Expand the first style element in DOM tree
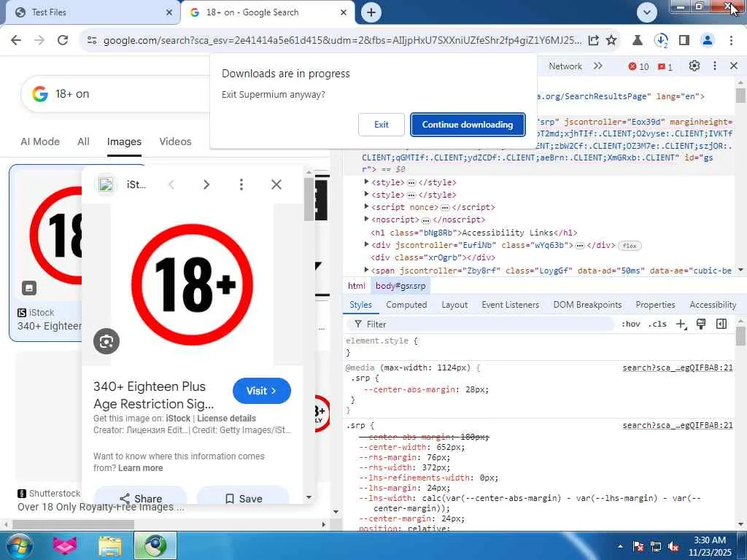The height and width of the screenshot is (560, 747). point(366,182)
